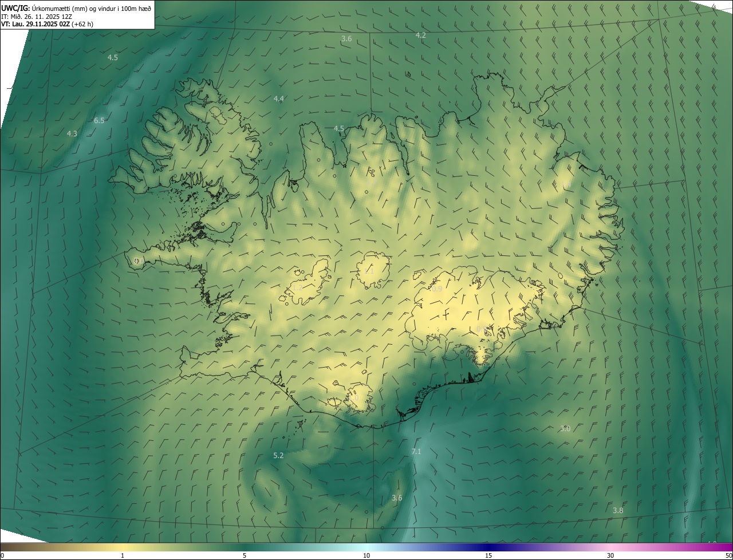Click the 0 tick on the color scale
The height and width of the screenshot is (560, 733).
(x=2, y=555)
